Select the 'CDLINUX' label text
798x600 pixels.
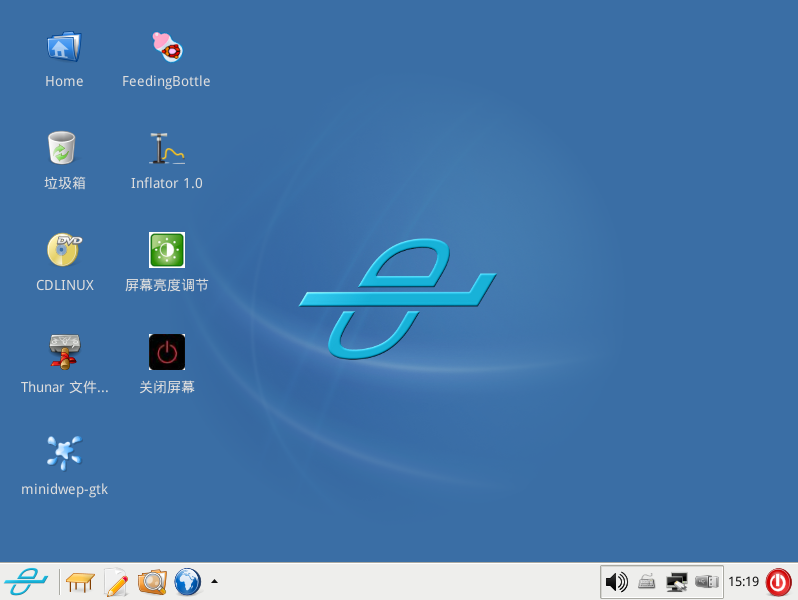pyautogui.click(x=65, y=285)
